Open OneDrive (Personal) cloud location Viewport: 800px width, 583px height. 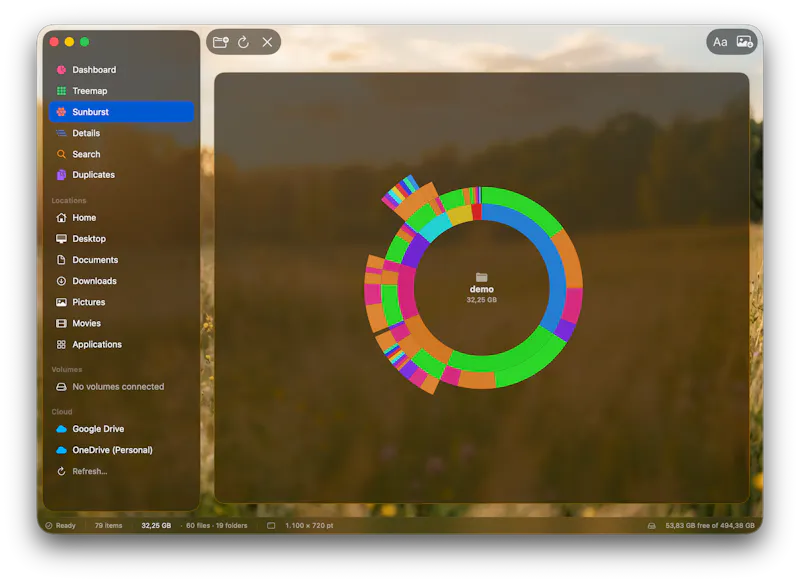(121, 450)
